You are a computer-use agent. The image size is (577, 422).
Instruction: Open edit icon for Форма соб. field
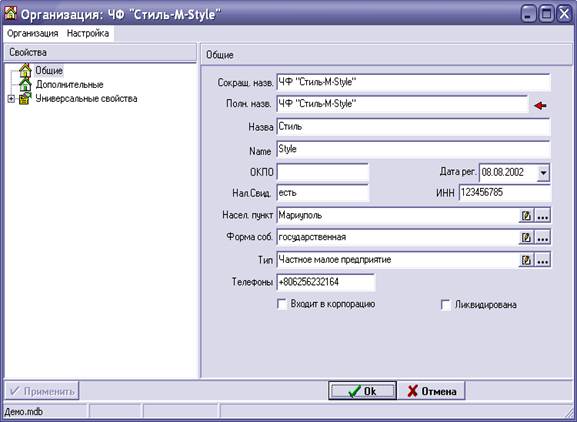point(526,238)
